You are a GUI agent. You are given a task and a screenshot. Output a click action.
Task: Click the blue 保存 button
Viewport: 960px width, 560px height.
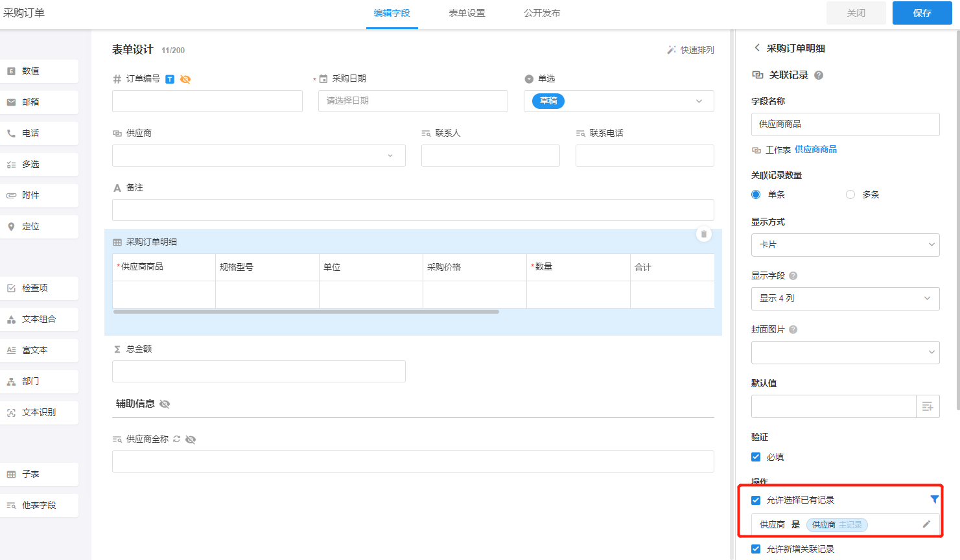pyautogui.click(x=922, y=13)
